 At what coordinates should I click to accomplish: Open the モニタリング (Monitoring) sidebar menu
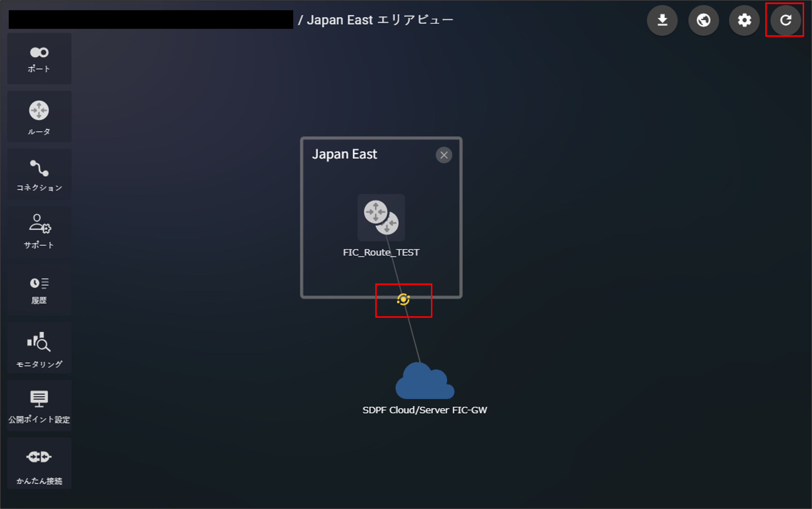tap(39, 348)
